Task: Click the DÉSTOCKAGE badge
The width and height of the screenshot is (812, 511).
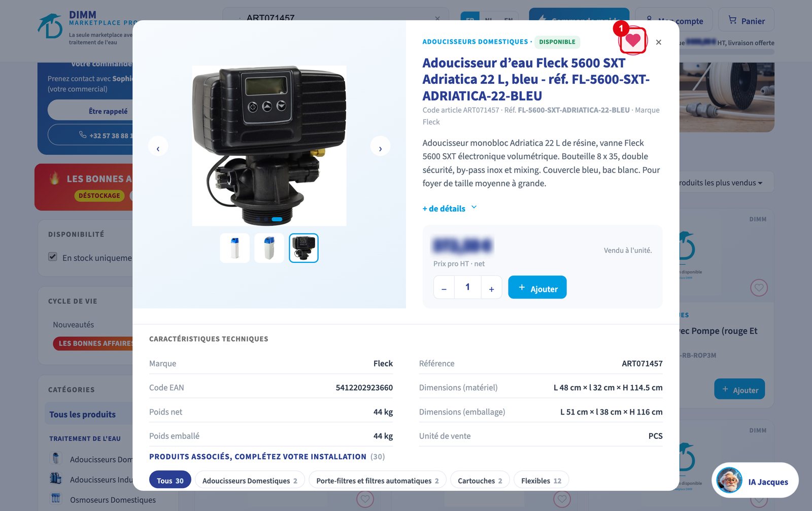Action: point(99,195)
